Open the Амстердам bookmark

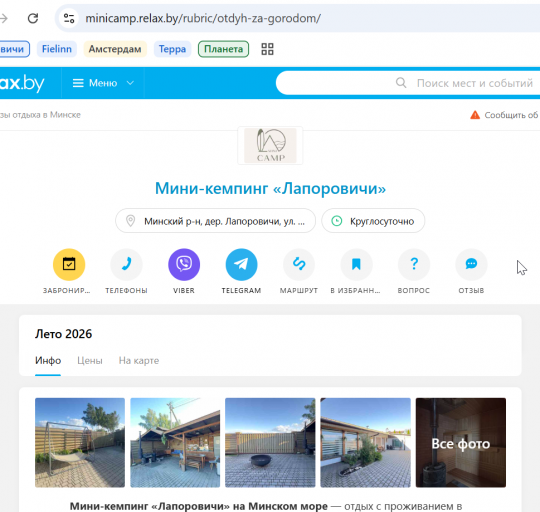(115, 49)
